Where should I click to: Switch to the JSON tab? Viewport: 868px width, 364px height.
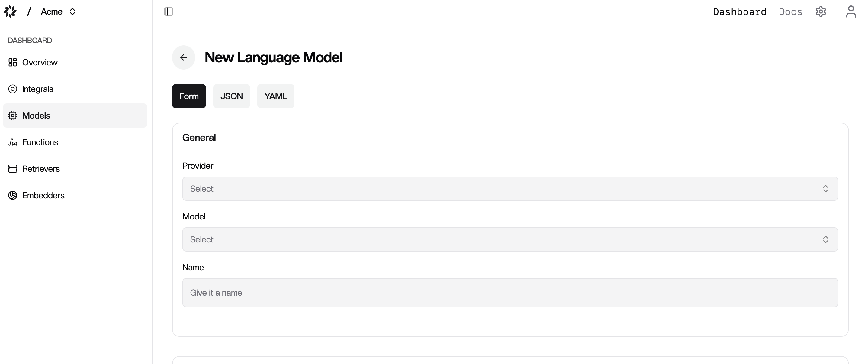tap(231, 96)
